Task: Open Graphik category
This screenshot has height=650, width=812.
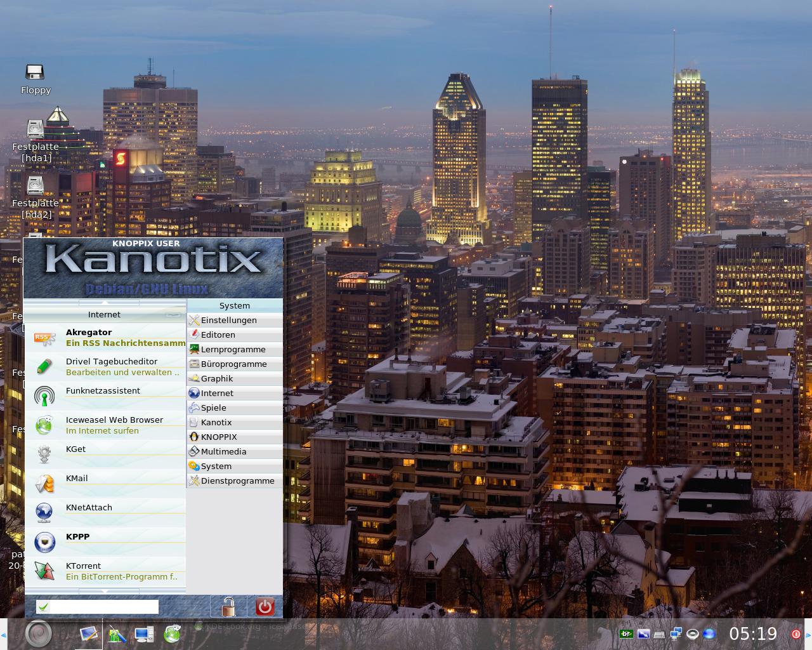Action: coord(235,379)
